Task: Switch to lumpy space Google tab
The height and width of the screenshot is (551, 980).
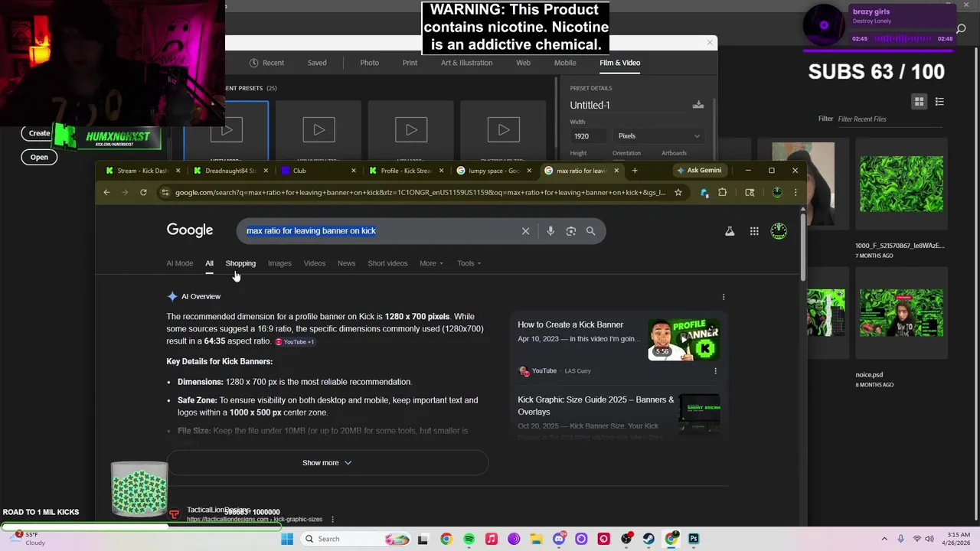Action: (493, 171)
